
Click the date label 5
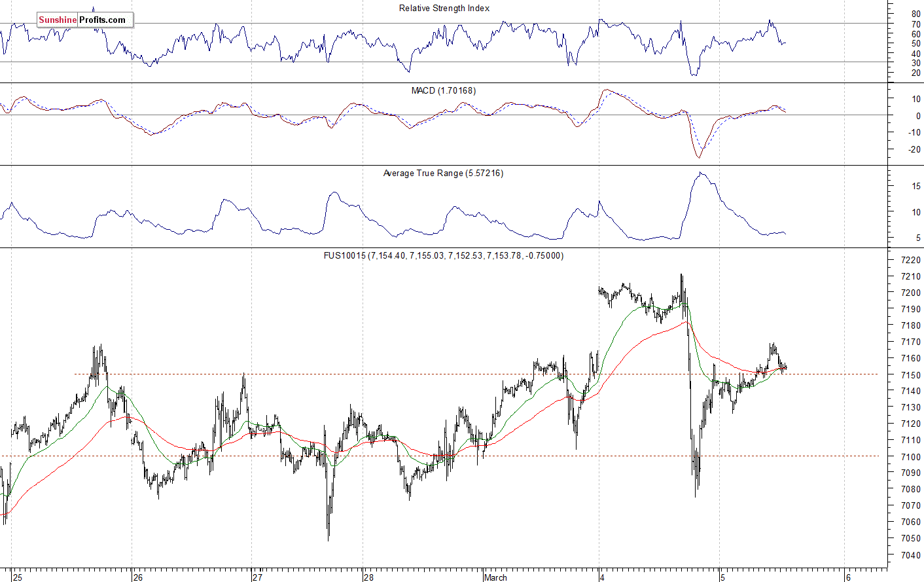point(722,577)
